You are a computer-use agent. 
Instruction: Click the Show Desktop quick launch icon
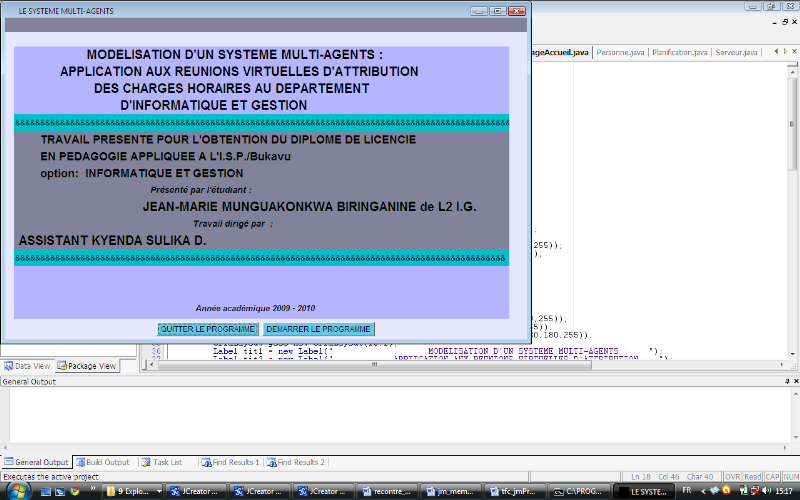45,492
